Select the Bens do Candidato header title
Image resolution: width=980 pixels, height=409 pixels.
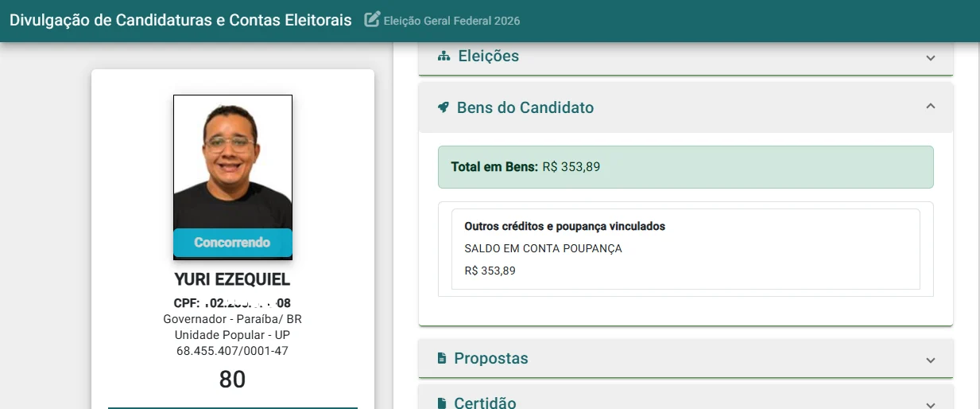(525, 107)
